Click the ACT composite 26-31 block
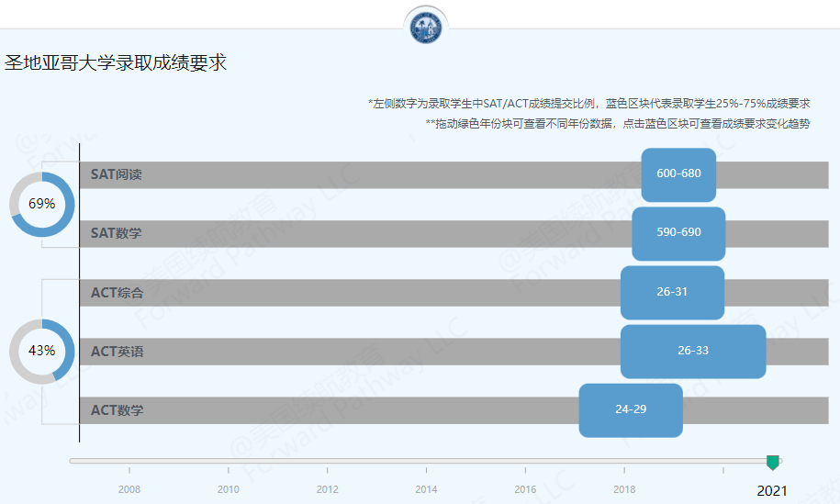 click(x=672, y=293)
